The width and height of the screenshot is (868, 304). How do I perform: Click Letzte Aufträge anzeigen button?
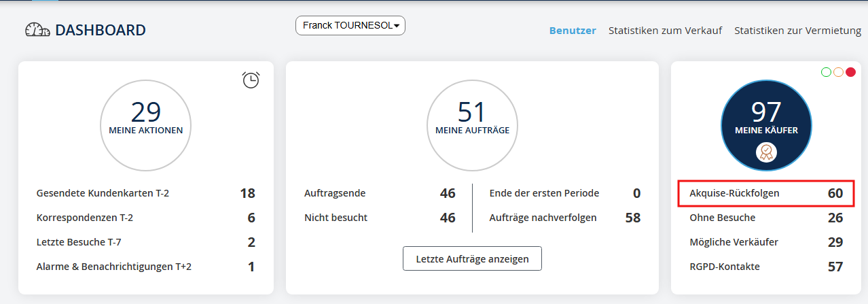pos(472,258)
